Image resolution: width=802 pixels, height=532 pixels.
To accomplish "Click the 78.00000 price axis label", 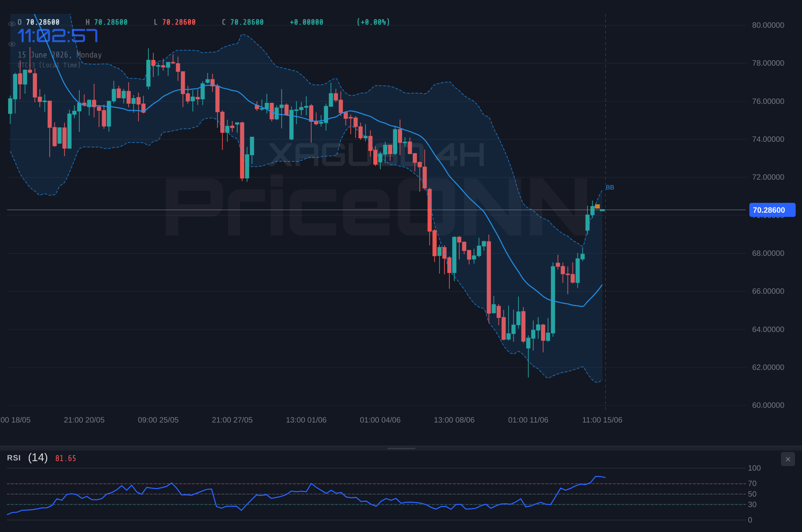I will (x=768, y=63).
